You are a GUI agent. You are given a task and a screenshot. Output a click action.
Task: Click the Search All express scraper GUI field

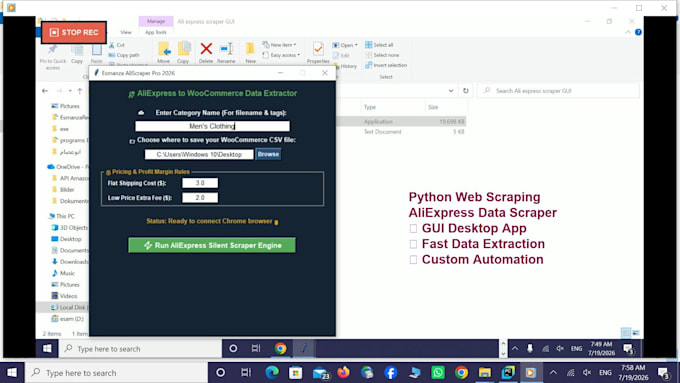pos(559,91)
